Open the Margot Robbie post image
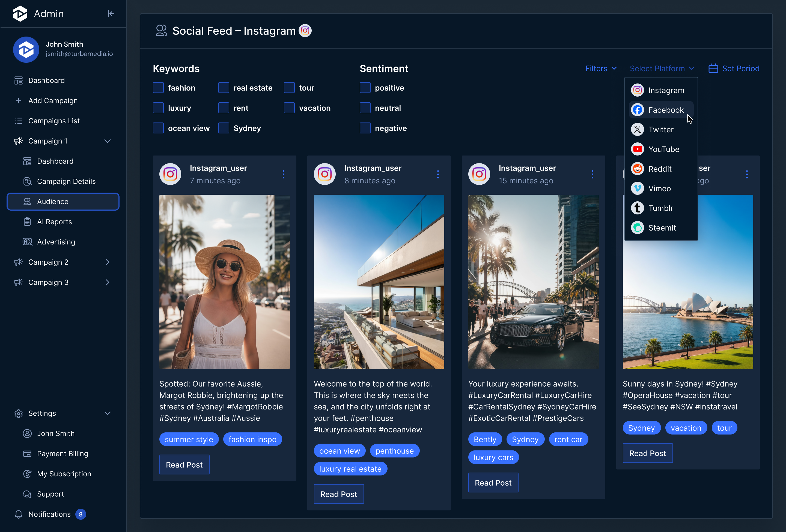This screenshot has height=532, width=786. 225,282
